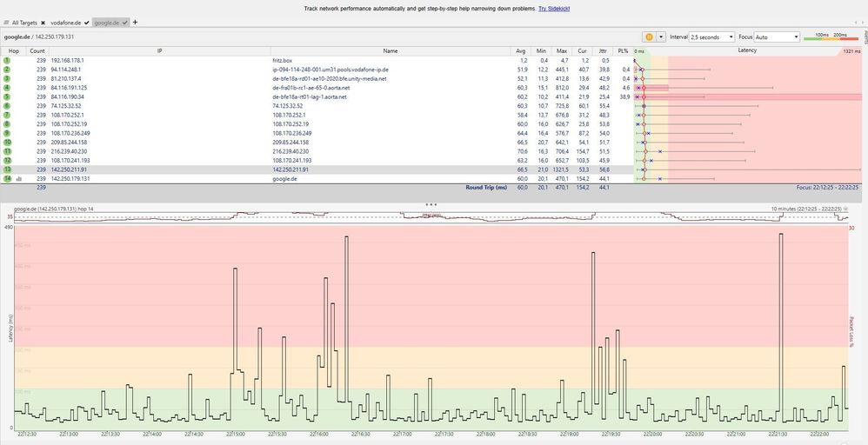Sort by the Name column header
This screenshot has width=868, height=445.
391,51
